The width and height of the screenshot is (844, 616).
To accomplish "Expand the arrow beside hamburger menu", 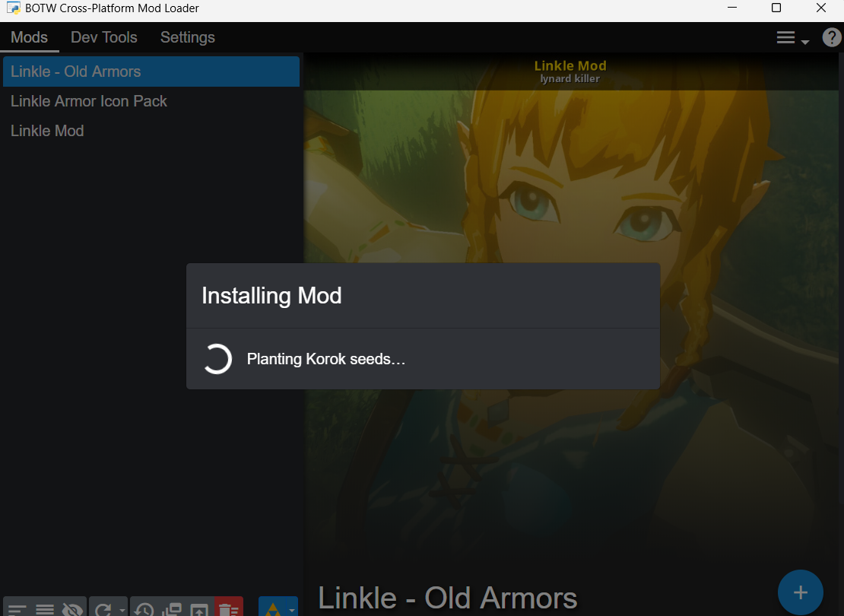I will (x=804, y=42).
